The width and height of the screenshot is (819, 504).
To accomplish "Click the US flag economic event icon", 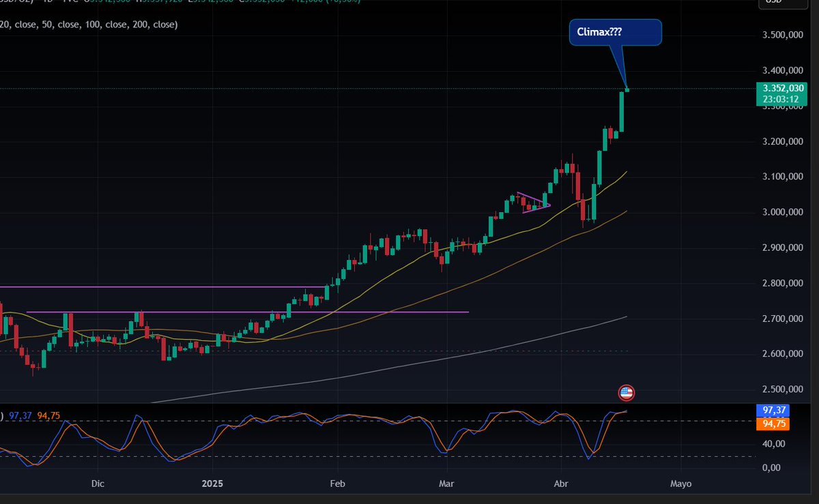I will [x=626, y=392].
